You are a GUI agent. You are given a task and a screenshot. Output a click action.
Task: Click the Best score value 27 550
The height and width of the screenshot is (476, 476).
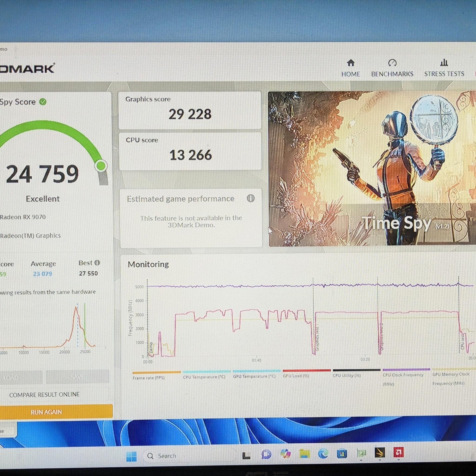(89, 273)
